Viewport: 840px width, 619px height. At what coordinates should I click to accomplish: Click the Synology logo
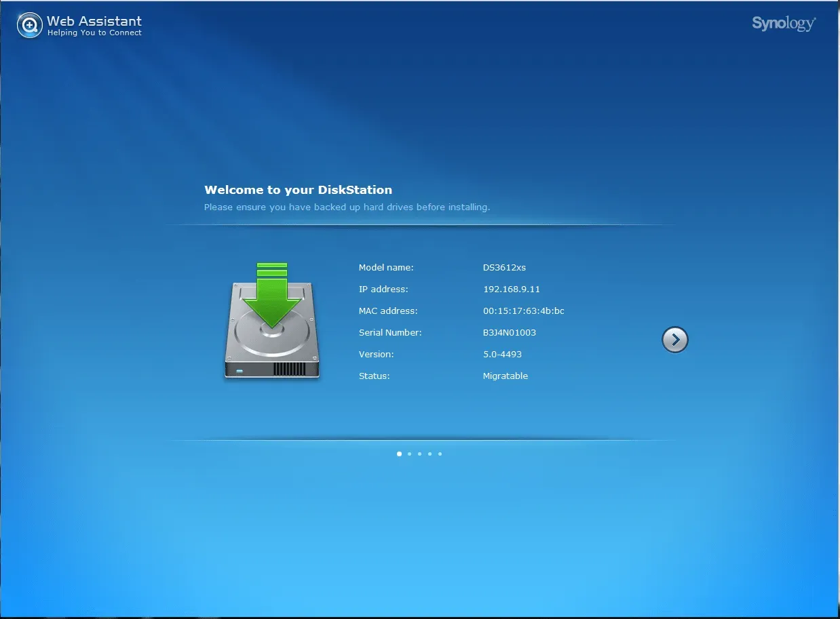click(784, 24)
